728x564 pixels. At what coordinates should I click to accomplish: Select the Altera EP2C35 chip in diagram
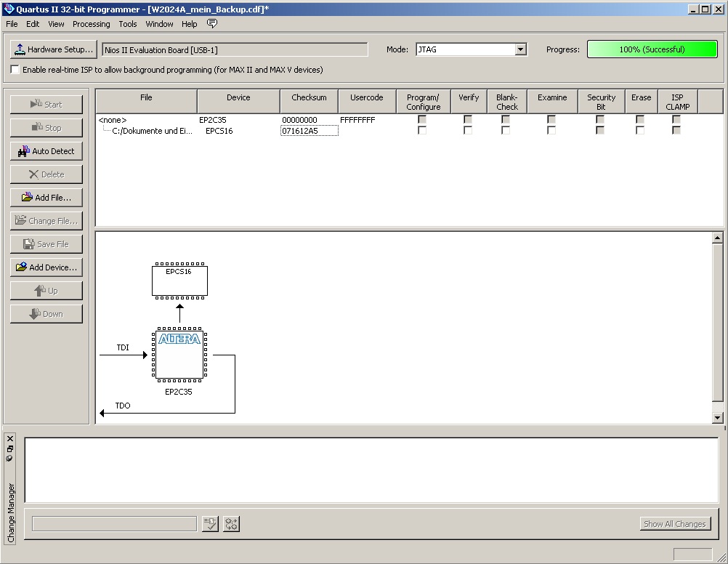[x=179, y=355]
